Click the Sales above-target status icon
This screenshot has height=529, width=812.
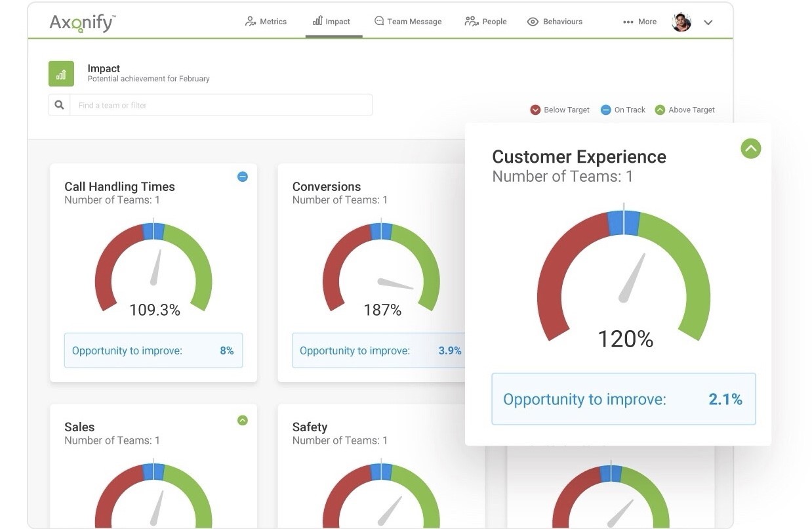(242, 420)
